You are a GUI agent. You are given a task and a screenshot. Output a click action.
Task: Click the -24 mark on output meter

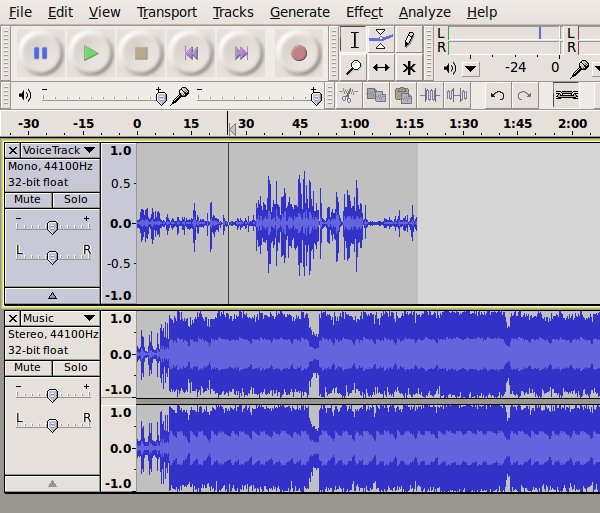pos(515,68)
